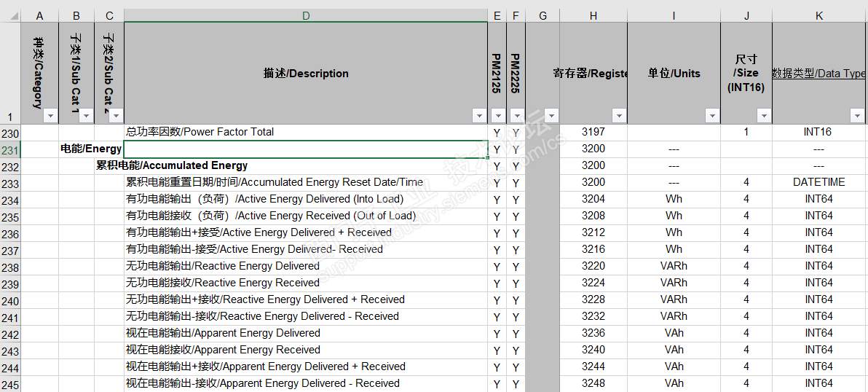This screenshot has width=868, height=392.
Task: Open filter dropdown for Units column
Action: (x=712, y=116)
